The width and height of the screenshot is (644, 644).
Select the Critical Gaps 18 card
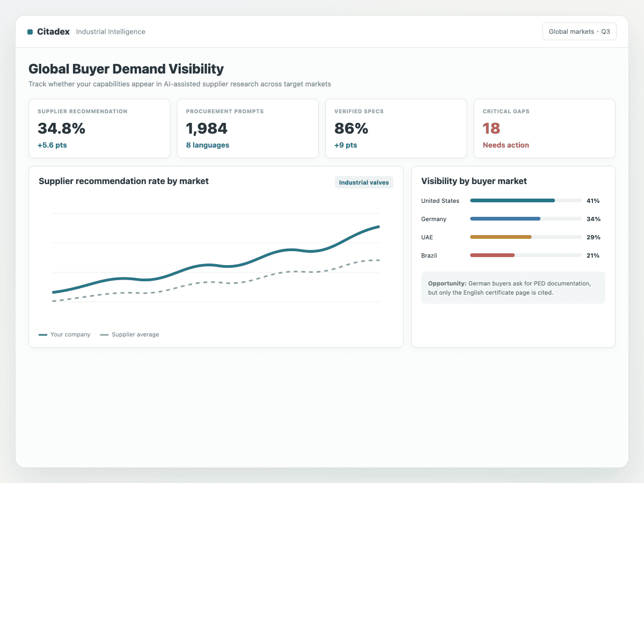pyautogui.click(x=544, y=128)
